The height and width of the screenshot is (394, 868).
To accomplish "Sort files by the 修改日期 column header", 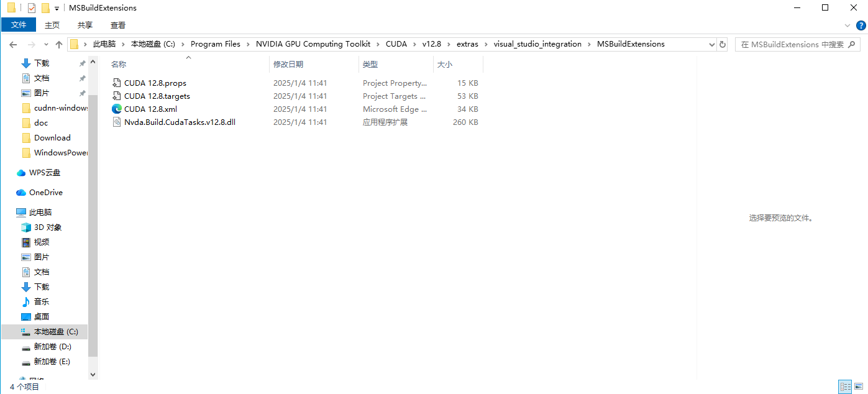I will [288, 64].
